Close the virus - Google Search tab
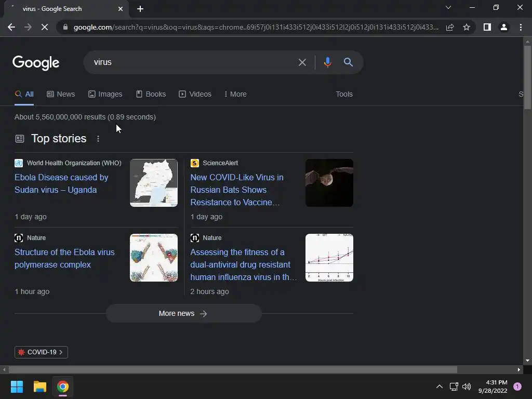The height and width of the screenshot is (399, 532). pyautogui.click(x=121, y=9)
